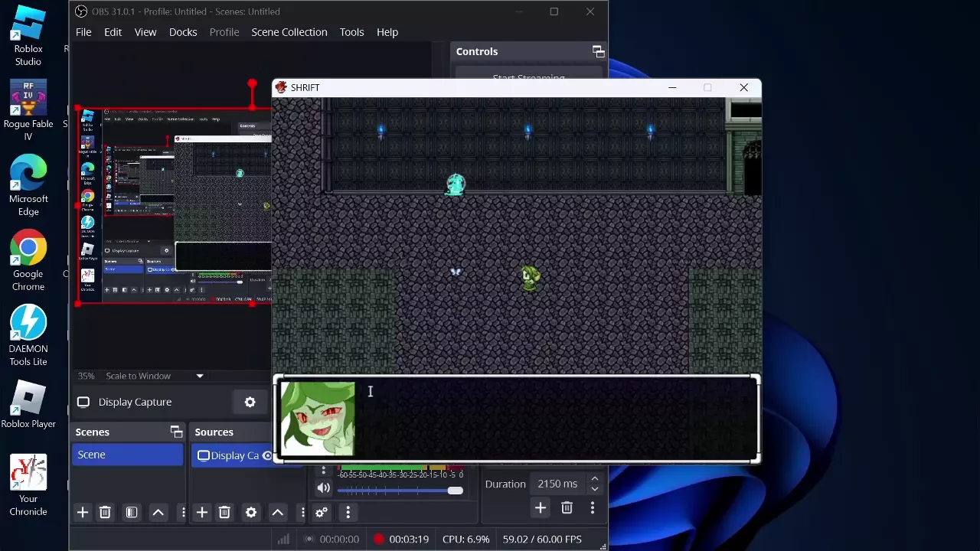Add a new source with the plus button

202,513
